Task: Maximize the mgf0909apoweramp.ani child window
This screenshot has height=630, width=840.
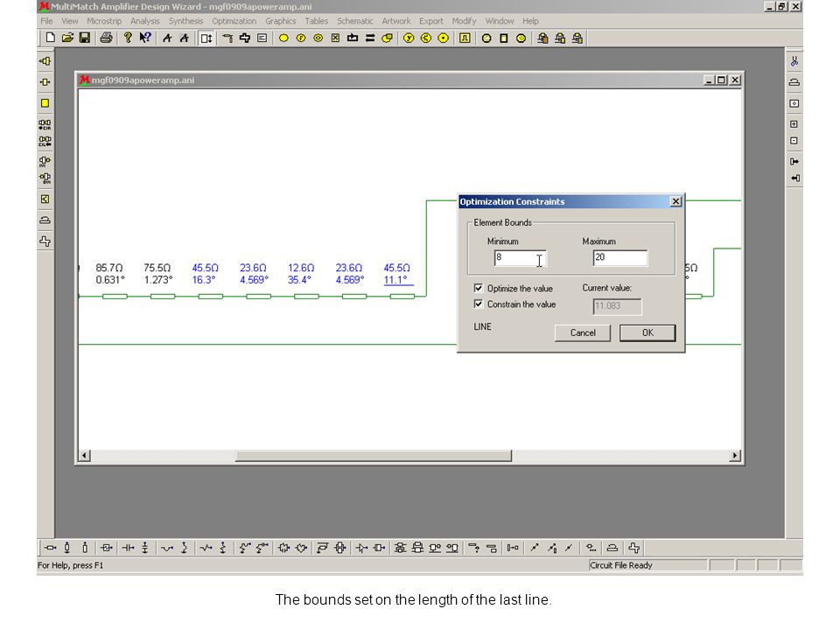Action: pos(722,80)
